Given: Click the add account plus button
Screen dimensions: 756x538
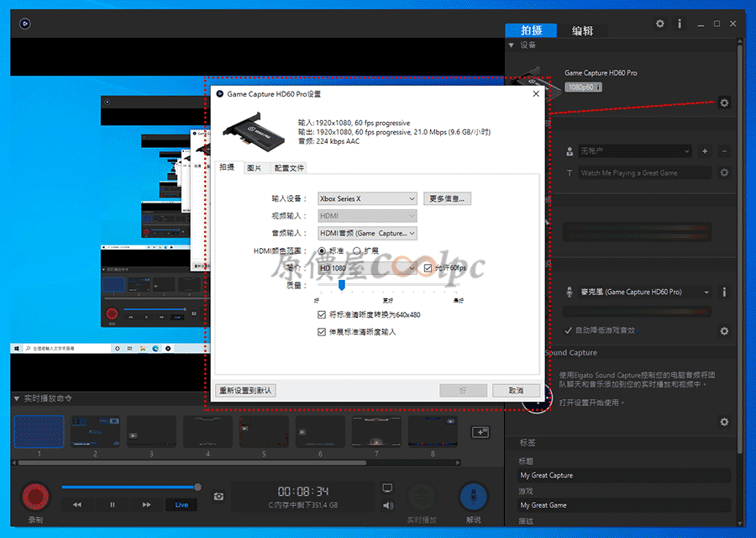Looking at the screenshot, I should point(705,151).
